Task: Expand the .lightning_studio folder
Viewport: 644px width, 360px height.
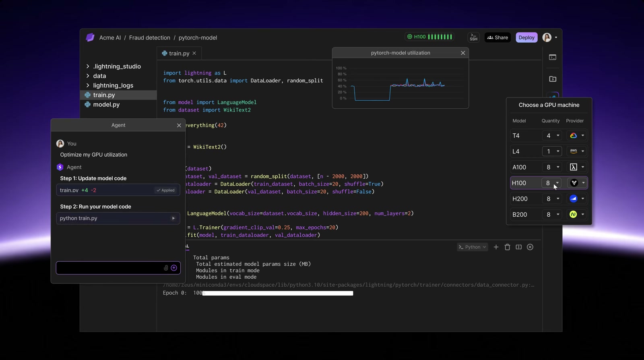Action: coord(88,66)
